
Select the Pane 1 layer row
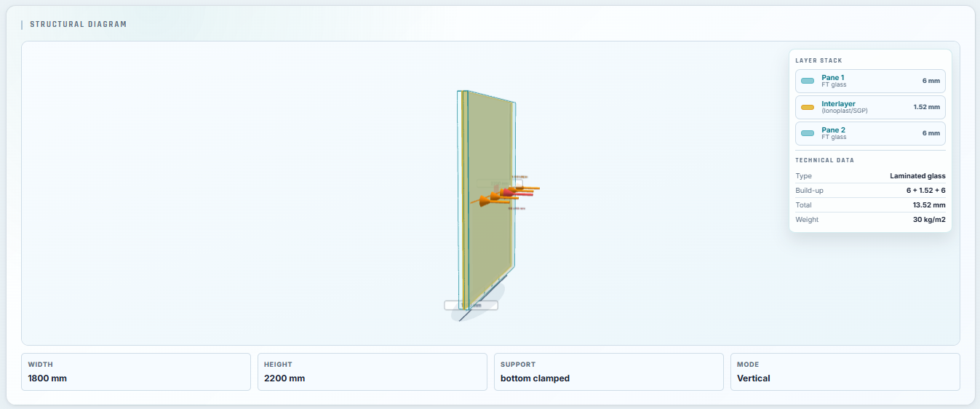coord(870,81)
